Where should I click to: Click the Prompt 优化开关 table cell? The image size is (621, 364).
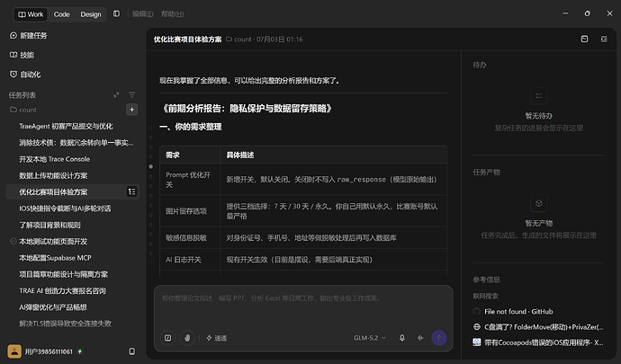click(190, 180)
